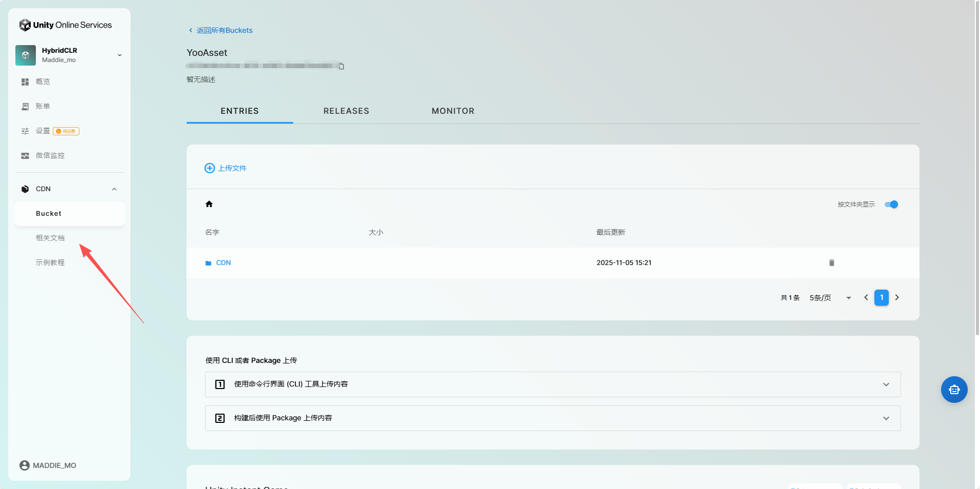Go to root via home icon
Image resolution: width=980 pixels, height=489 pixels.
tap(209, 204)
